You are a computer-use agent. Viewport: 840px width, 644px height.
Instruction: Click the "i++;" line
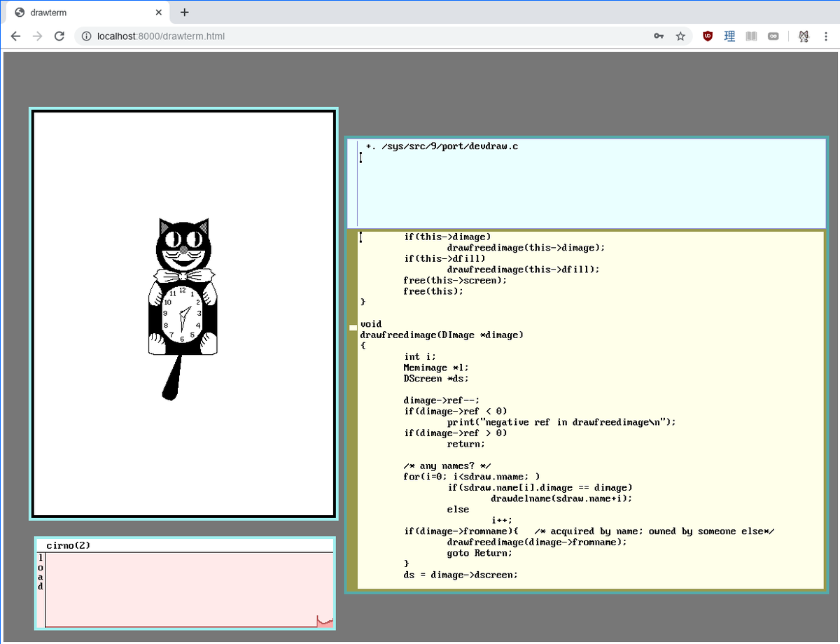click(502, 520)
